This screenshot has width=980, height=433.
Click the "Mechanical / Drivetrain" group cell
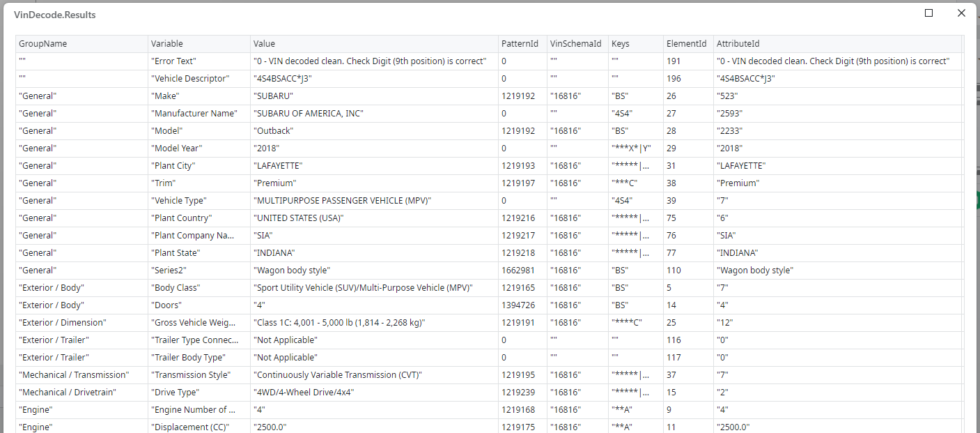point(68,393)
